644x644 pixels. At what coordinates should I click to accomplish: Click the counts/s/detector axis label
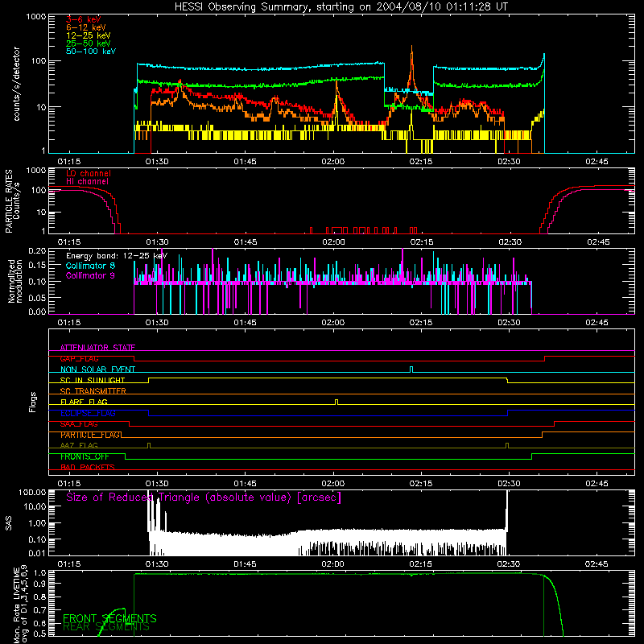point(16,84)
